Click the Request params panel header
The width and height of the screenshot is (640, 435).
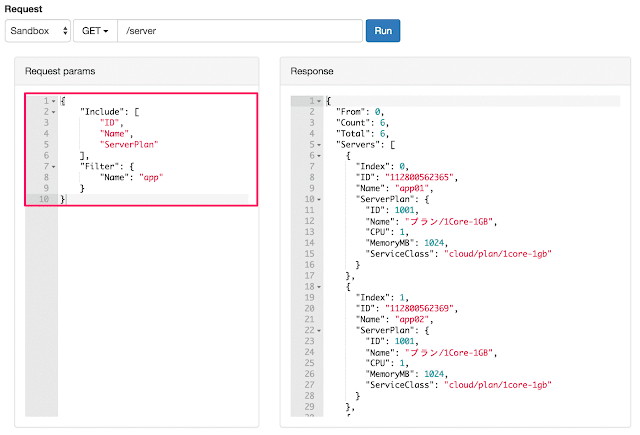(137, 71)
